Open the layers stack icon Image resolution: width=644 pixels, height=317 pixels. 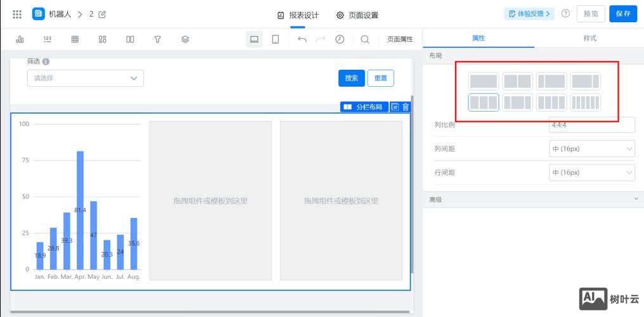click(x=185, y=39)
